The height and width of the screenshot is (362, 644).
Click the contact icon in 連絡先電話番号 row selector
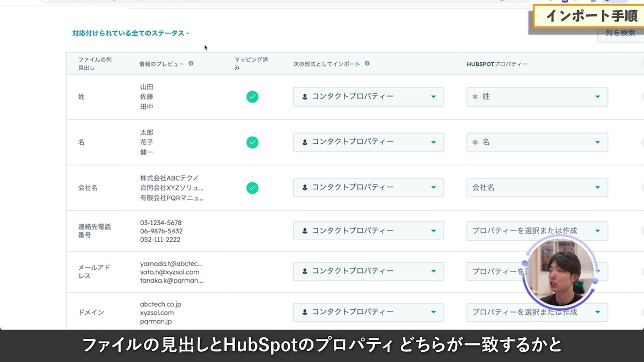coord(304,231)
